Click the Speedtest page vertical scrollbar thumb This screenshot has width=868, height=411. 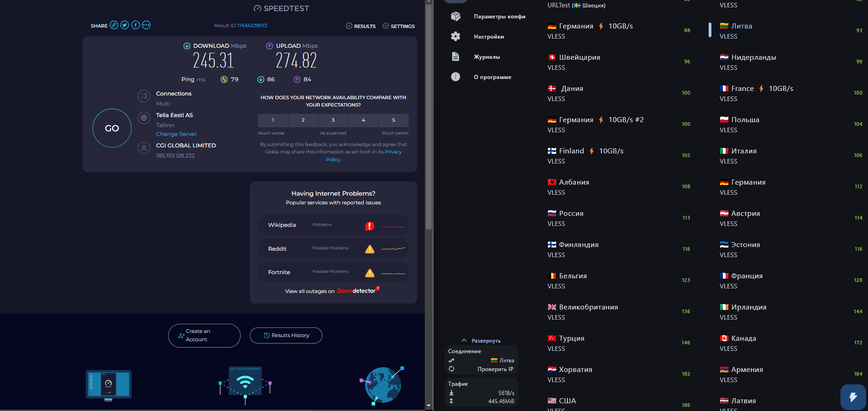429,117
